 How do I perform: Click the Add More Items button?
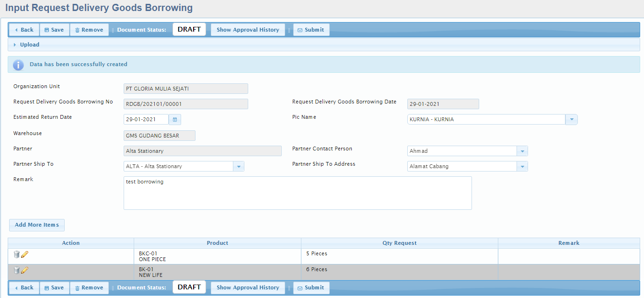(x=37, y=225)
